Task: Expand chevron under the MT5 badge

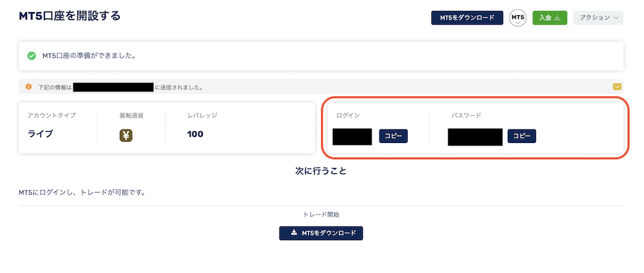Action: (518, 23)
